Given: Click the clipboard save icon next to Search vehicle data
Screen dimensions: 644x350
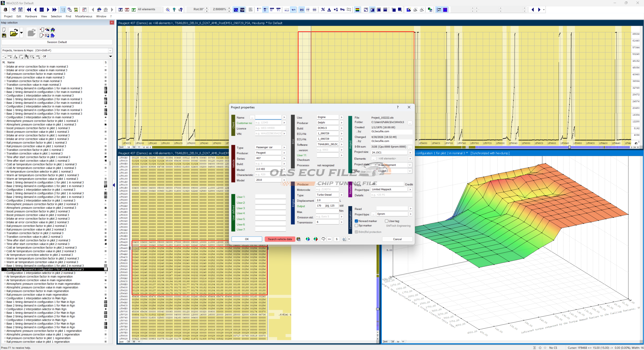Looking at the screenshot, I should pos(299,239).
